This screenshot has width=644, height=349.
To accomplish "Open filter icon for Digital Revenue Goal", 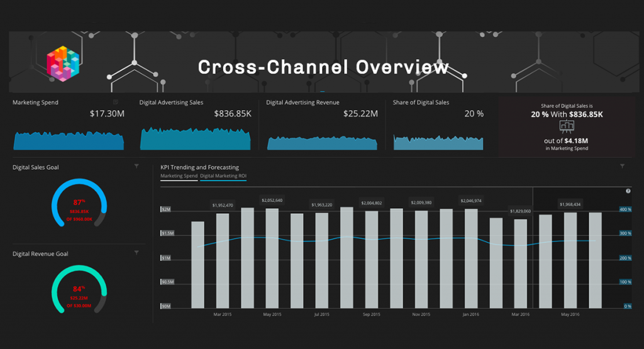I will click(x=136, y=253).
